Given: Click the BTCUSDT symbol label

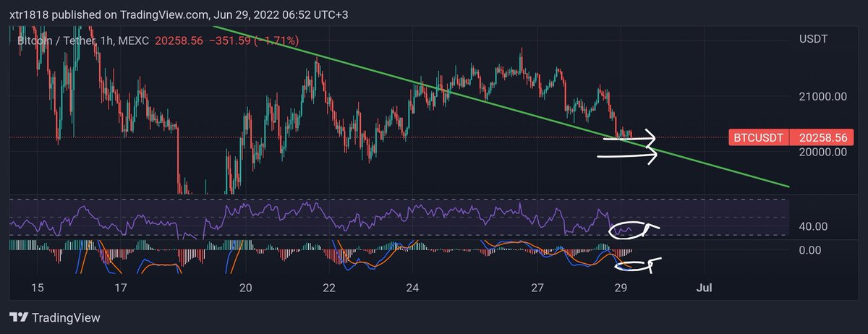Looking at the screenshot, I should 759,137.
